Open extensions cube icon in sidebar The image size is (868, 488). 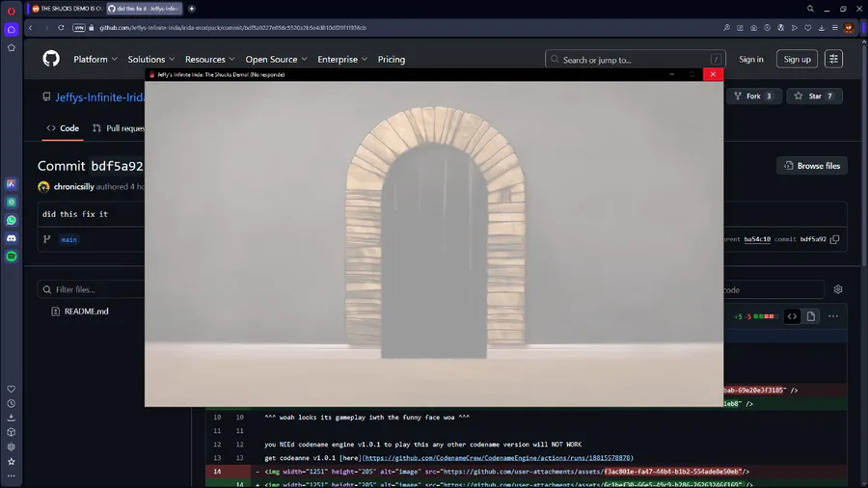(x=11, y=432)
